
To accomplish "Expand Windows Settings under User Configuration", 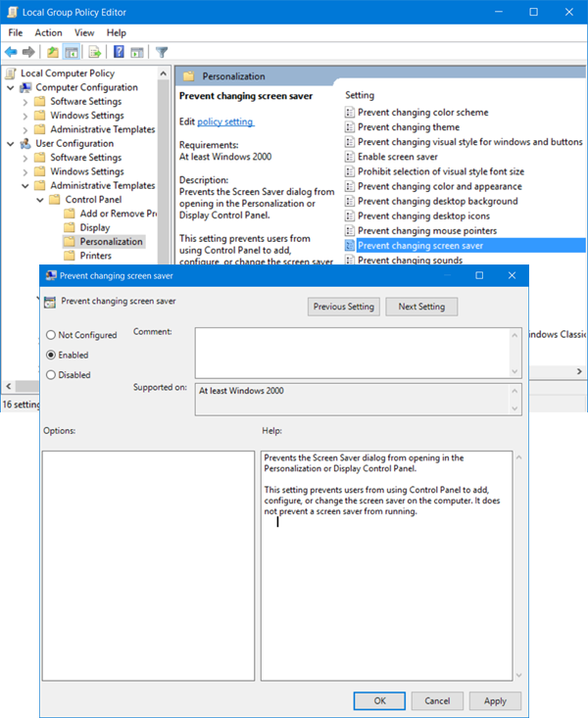I will click(25, 171).
